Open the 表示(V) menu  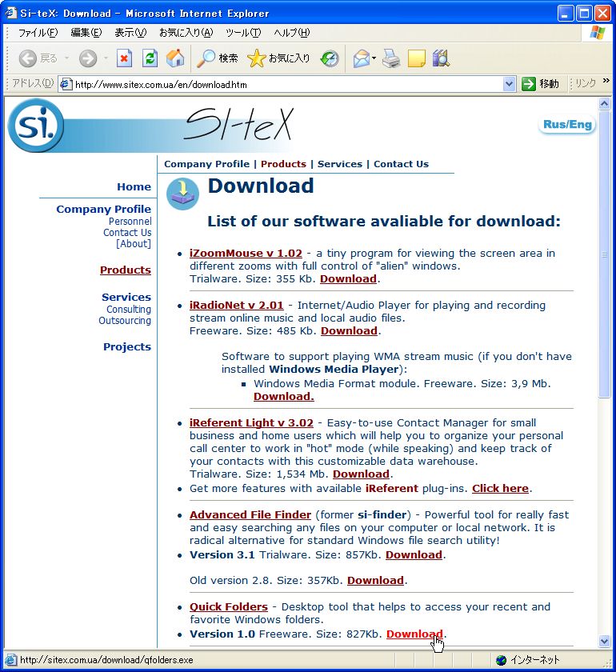click(130, 33)
